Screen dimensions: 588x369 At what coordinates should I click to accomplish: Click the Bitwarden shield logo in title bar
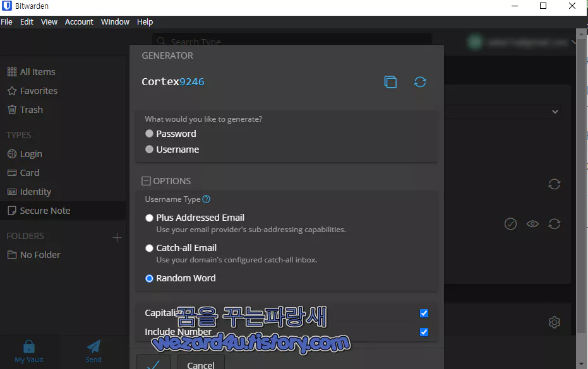click(x=7, y=6)
